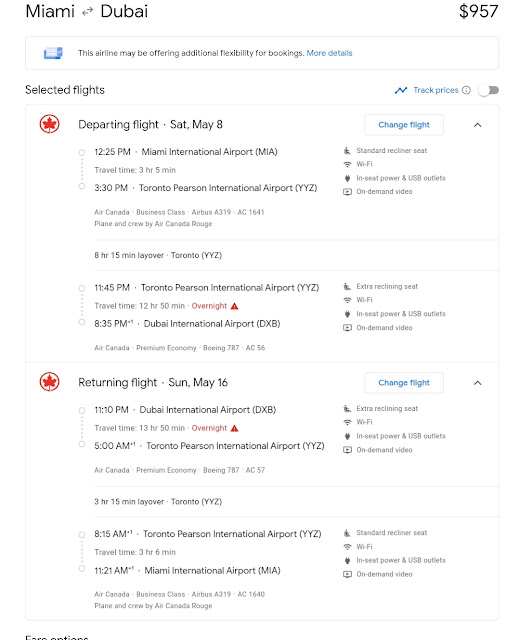Click the Air Canada logo beside Returning flight

[x=49, y=382]
